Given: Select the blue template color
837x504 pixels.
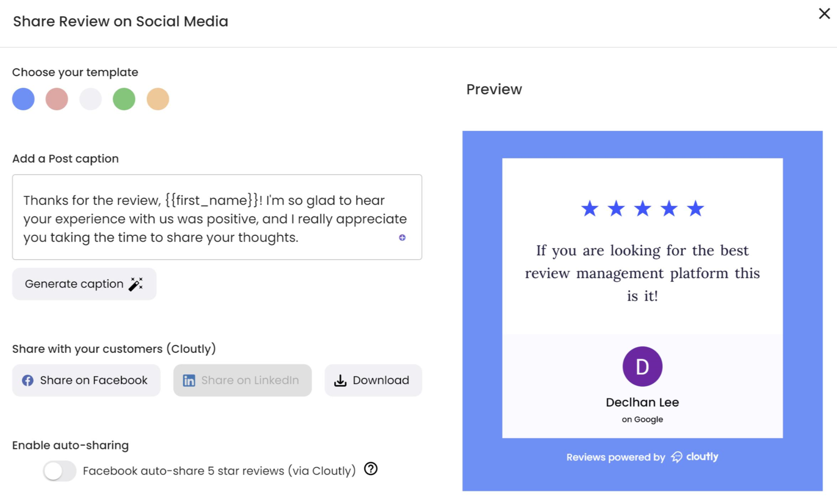Looking at the screenshot, I should pos(24,99).
